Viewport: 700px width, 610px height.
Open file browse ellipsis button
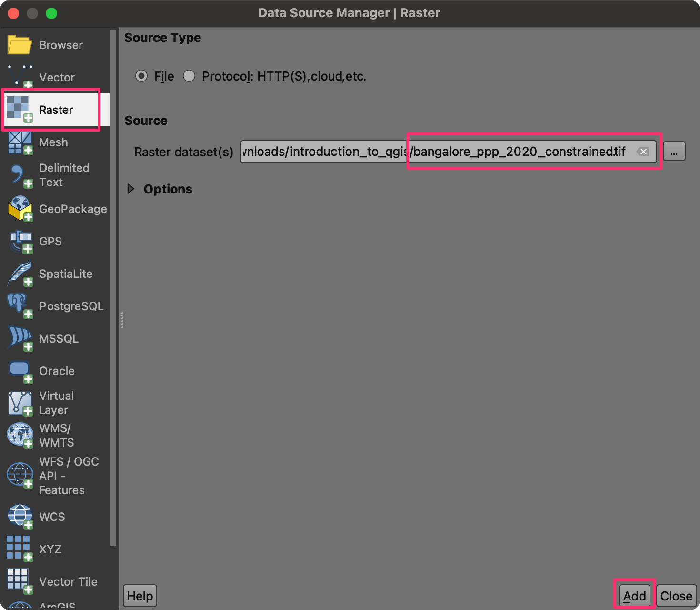[x=674, y=152]
